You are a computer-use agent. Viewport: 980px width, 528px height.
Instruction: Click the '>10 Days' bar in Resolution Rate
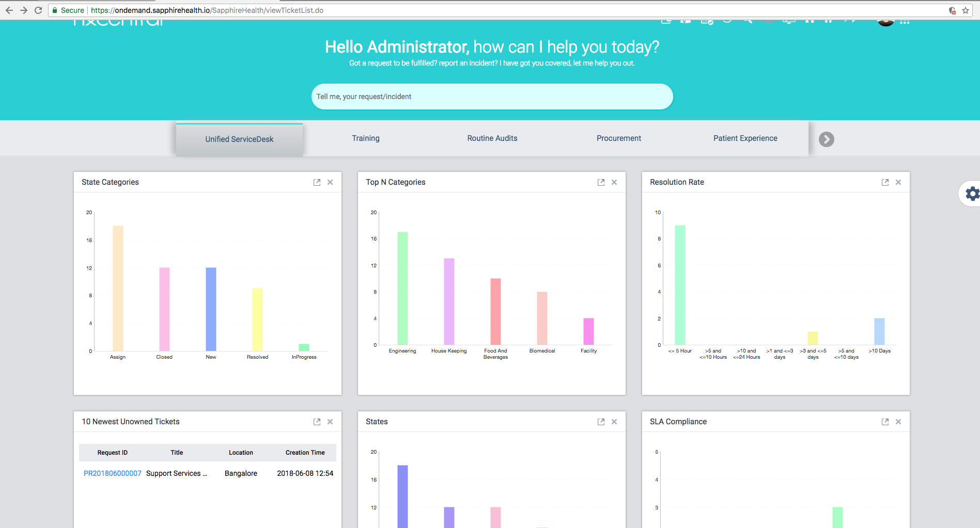(879, 331)
